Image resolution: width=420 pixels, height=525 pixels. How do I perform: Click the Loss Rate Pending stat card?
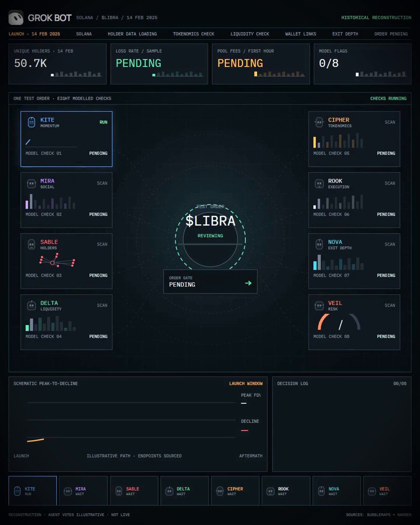[x=159, y=64]
